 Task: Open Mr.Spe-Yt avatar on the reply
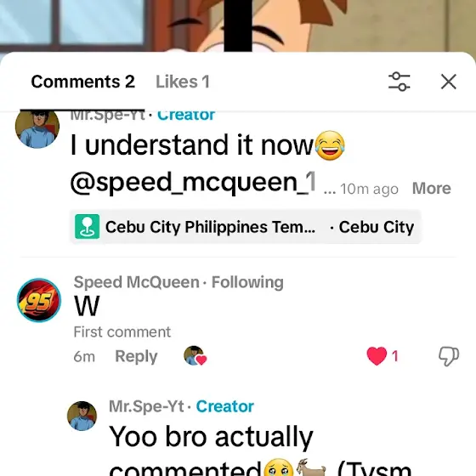click(x=82, y=416)
